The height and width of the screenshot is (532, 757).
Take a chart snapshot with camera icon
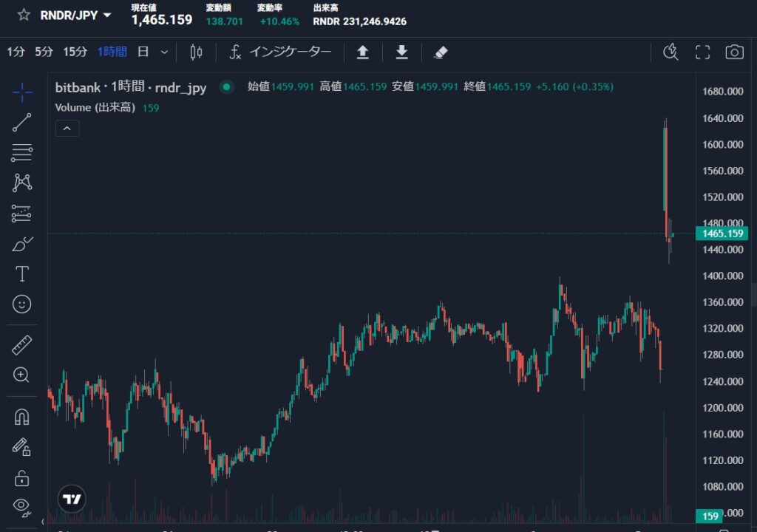click(x=733, y=52)
